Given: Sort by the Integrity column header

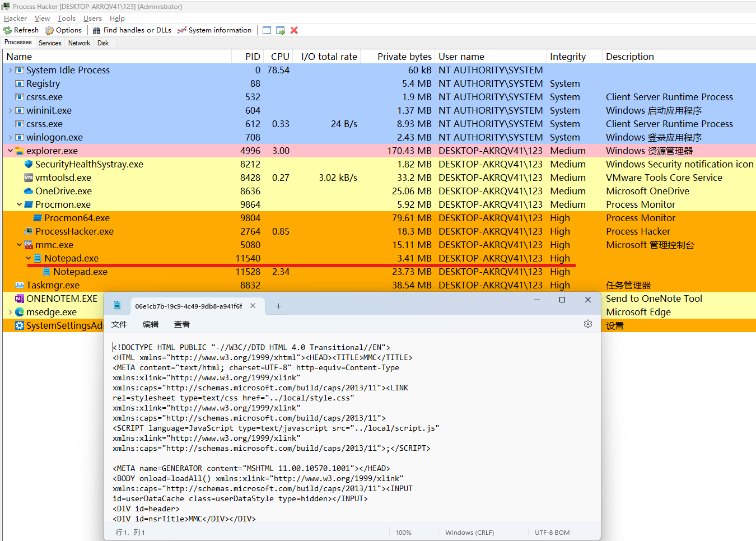Looking at the screenshot, I should click(x=574, y=57).
